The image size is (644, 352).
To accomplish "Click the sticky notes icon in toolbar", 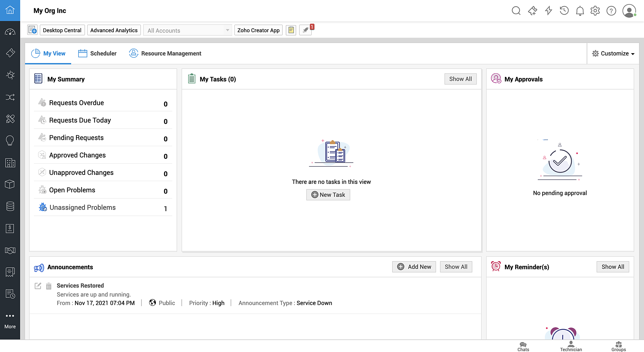I will pyautogui.click(x=291, y=30).
